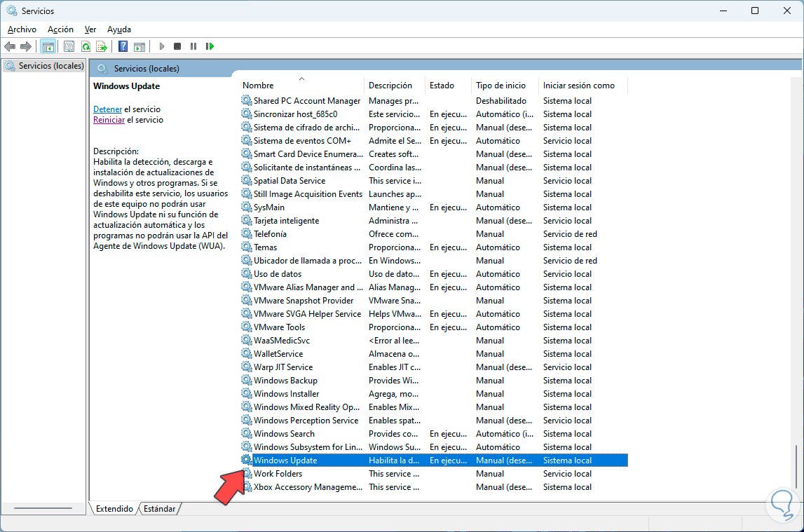Viewport: 804px width, 532px height.
Task: Click the Detener service link
Action: (108, 109)
